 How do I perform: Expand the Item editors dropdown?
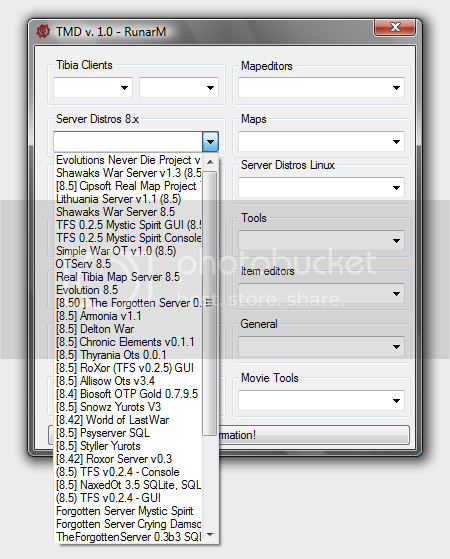(321, 294)
